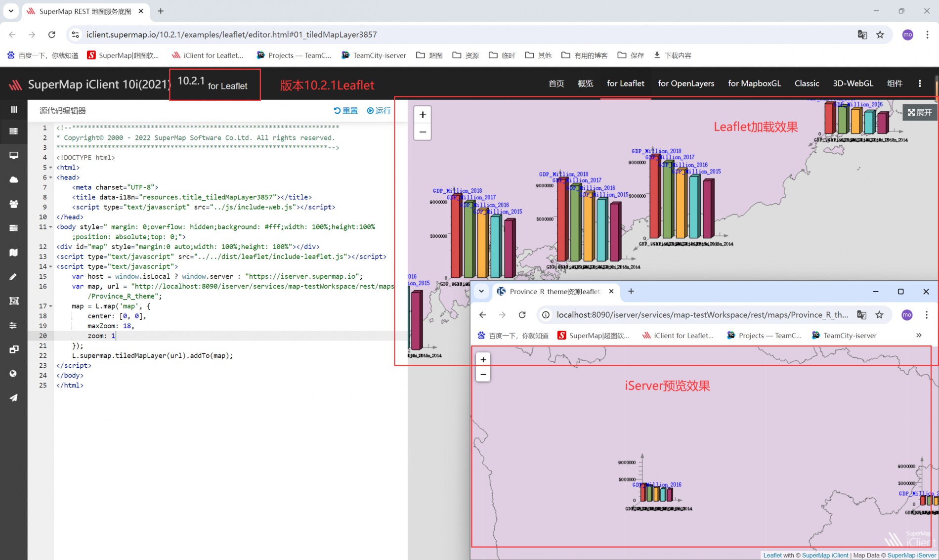Open a new tab in main browser

pos(161,11)
